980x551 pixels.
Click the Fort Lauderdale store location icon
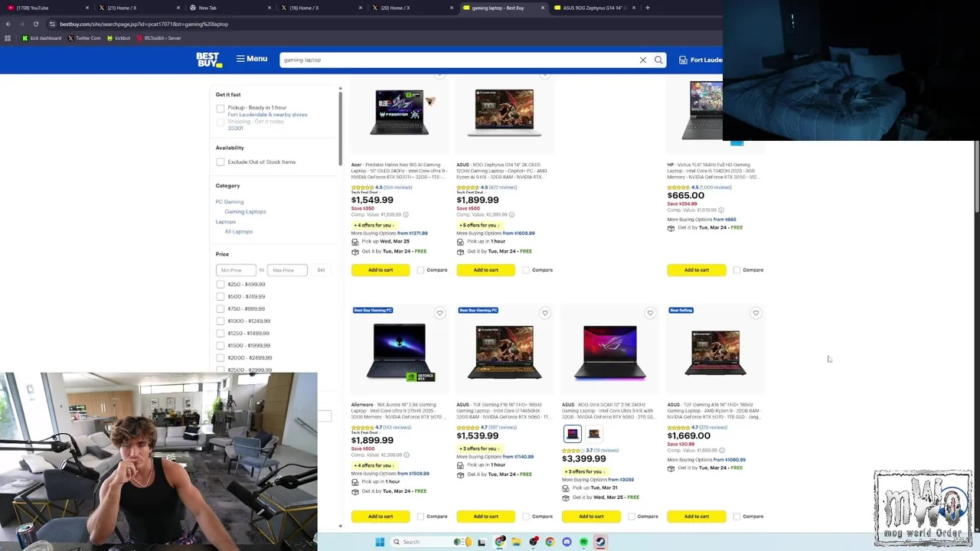681,60
